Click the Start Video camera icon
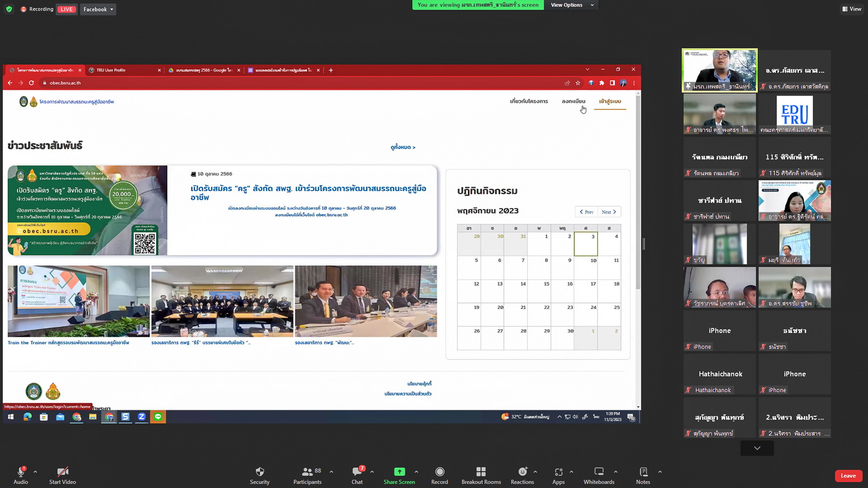The height and width of the screenshot is (488, 868). pos(63,472)
